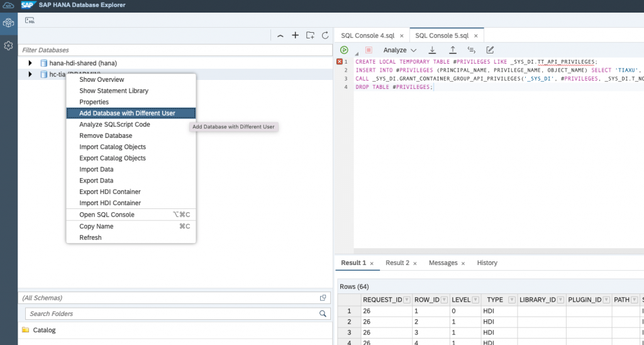This screenshot has height=345, width=644.
Task: Open PLUGIN_ID column filter dropdown
Action: pyautogui.click(x=606, y=300)
